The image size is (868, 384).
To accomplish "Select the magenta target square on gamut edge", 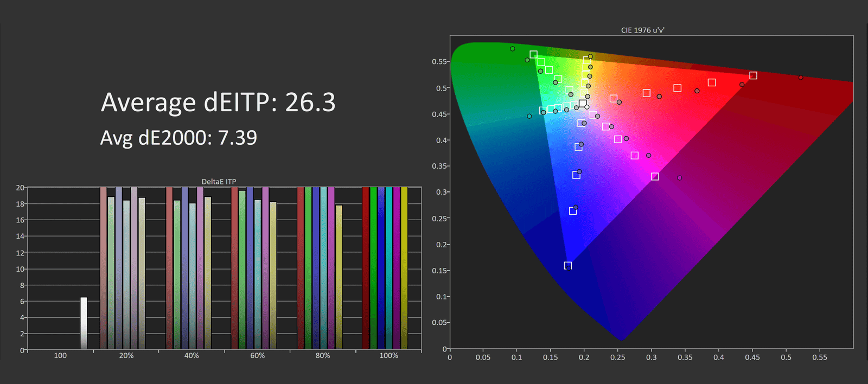I will [655, 177].
